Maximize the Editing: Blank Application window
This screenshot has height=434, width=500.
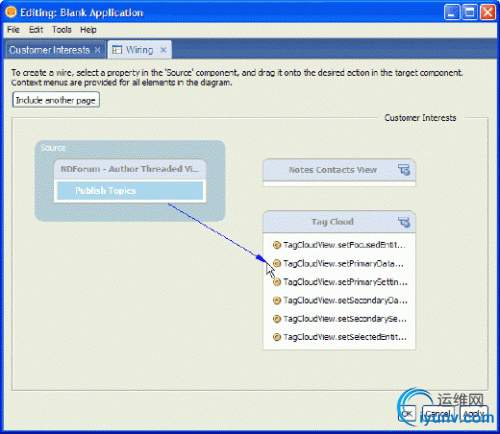click(x=469, y=13)
